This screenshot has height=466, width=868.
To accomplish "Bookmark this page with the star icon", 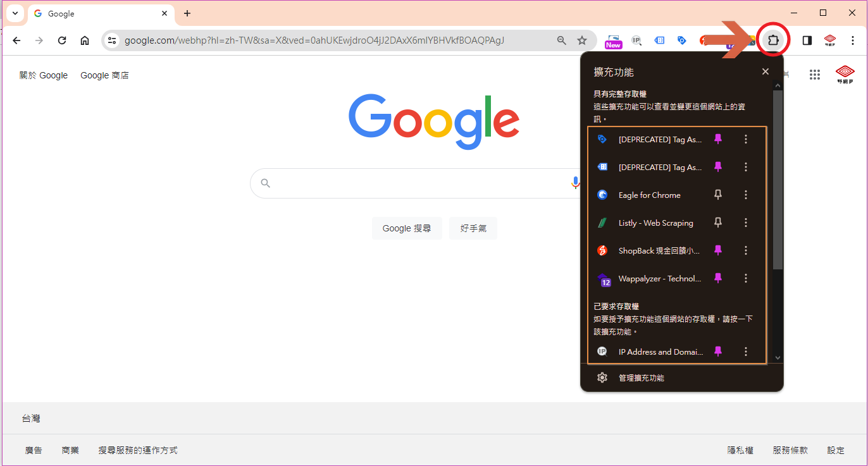I will pos(582,40).
